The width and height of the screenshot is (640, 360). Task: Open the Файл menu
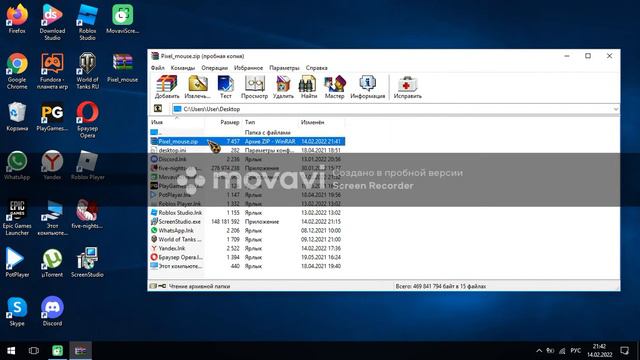tap(158, 68)
